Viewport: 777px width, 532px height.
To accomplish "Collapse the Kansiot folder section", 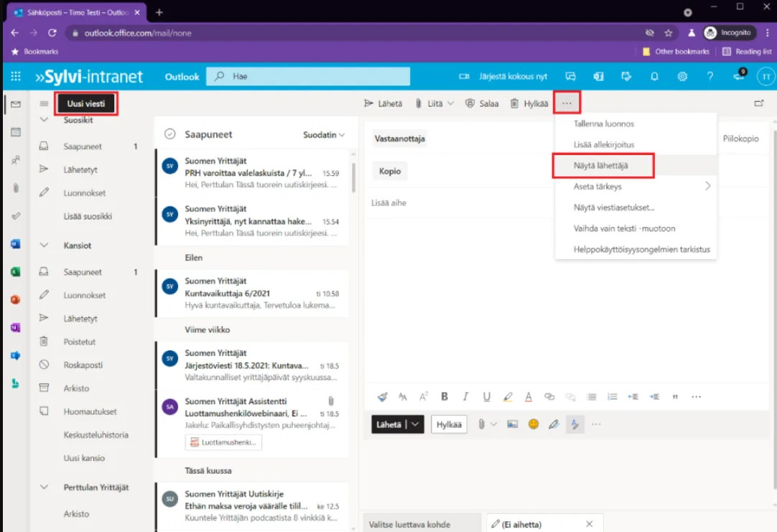I will pos(44,246).
